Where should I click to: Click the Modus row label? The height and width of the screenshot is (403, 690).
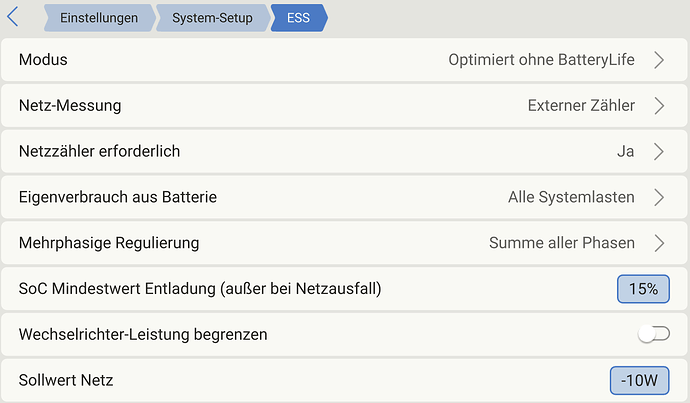43,59
